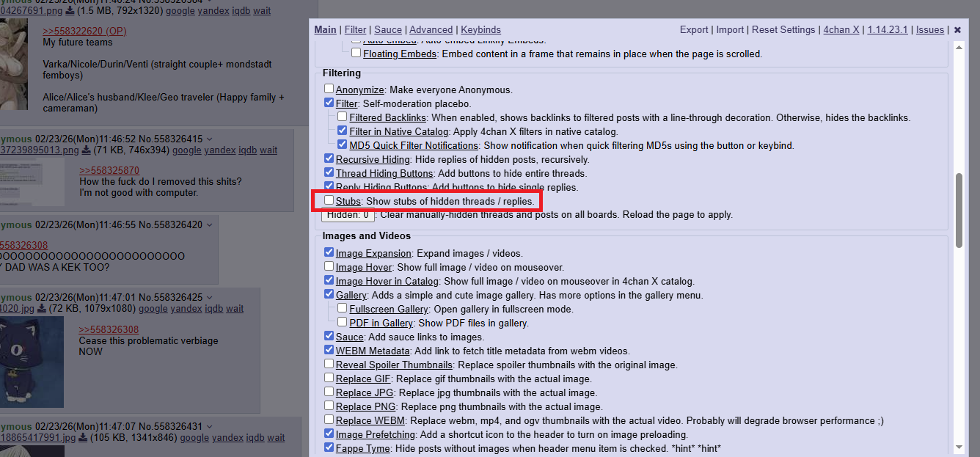Open post menu arrow for No.558326431
980x457 pixels.
coord(210,426)
